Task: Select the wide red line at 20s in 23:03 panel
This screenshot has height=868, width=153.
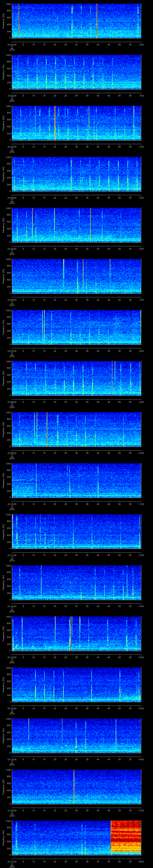Action: point(55,123)
